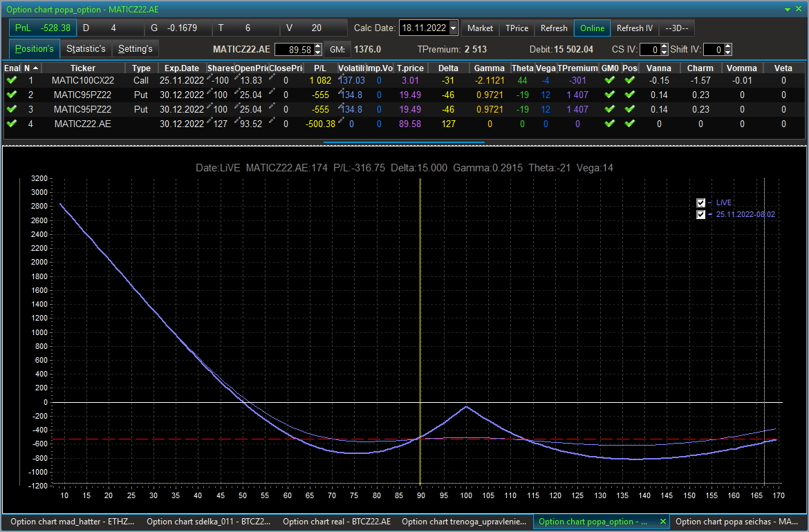Toggle the Online button
Screen dimensions: 809x532
pos(593,28)
